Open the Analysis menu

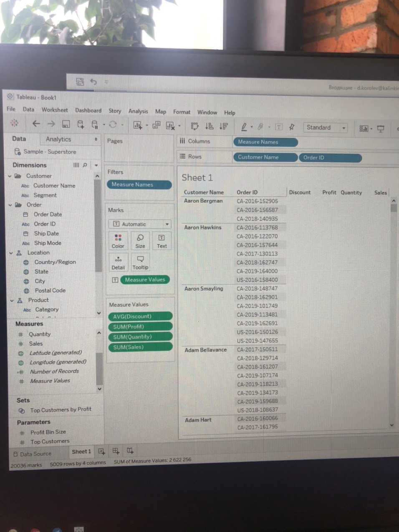tap(138, 111)
